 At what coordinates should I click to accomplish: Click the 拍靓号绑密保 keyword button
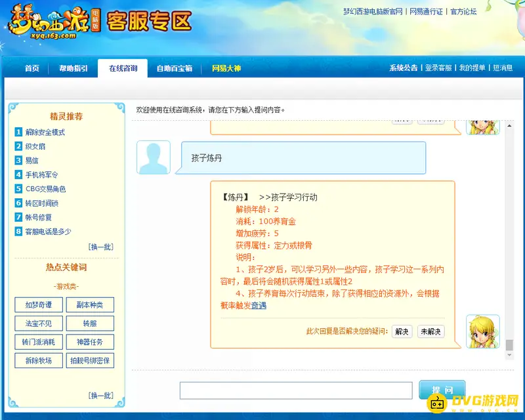pos(90,360)
